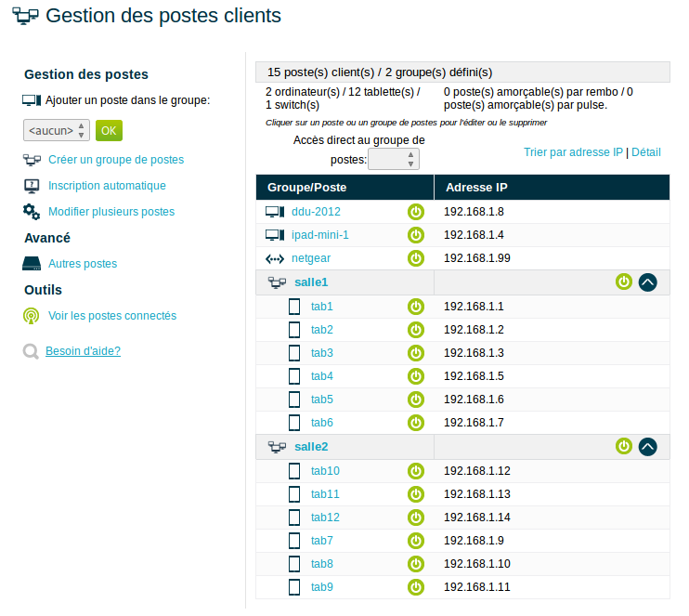Click the broadcast icon for Voir les postes connectés

point(31,316)
